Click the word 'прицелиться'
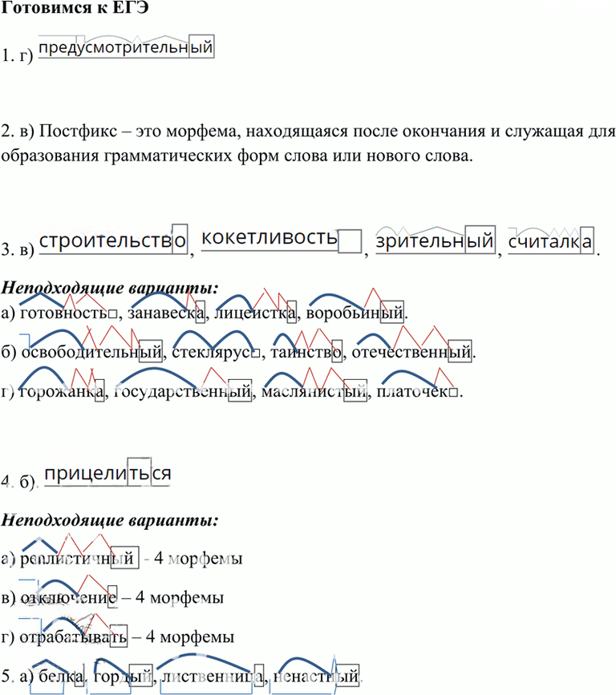This screenshot has width=616, height=695. pyautogui.click(x=107, y=474)
